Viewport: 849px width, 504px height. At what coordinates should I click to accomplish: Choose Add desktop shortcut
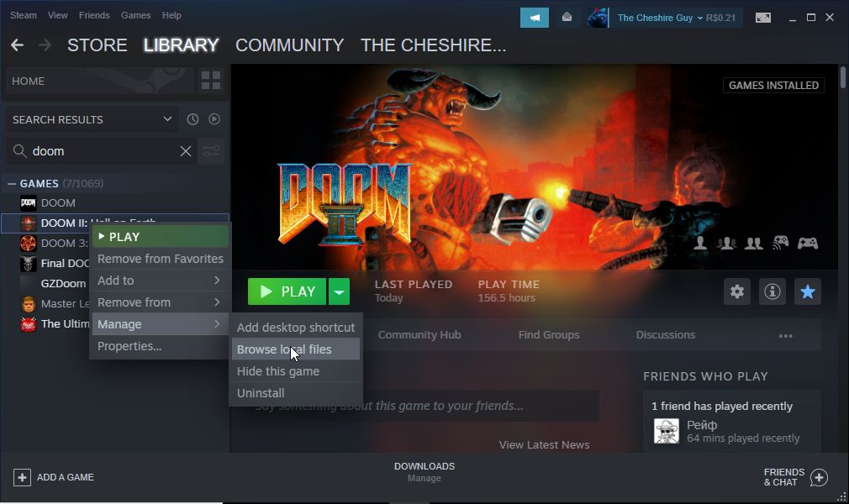pos(296,328)
